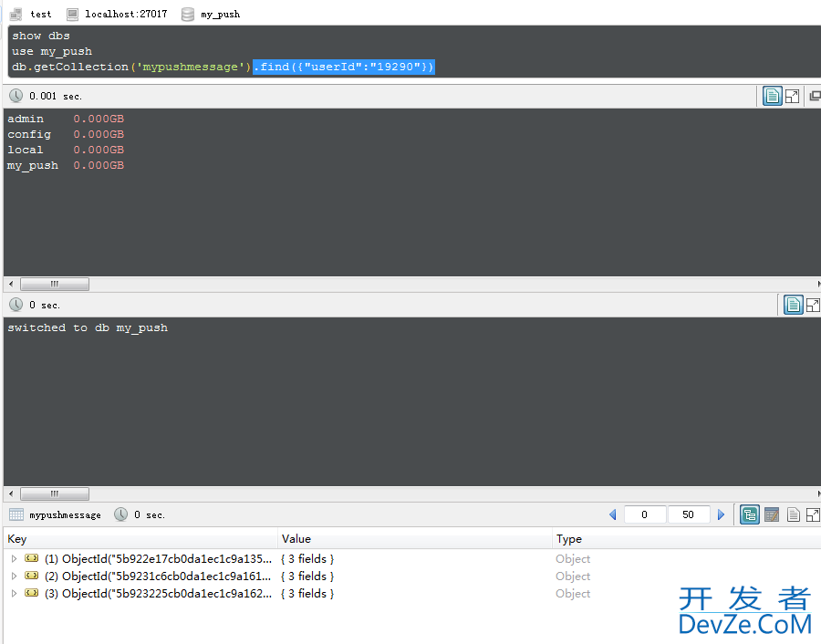Click the mypushmessage collection table icon
The image size is (821, 644).
16,514
